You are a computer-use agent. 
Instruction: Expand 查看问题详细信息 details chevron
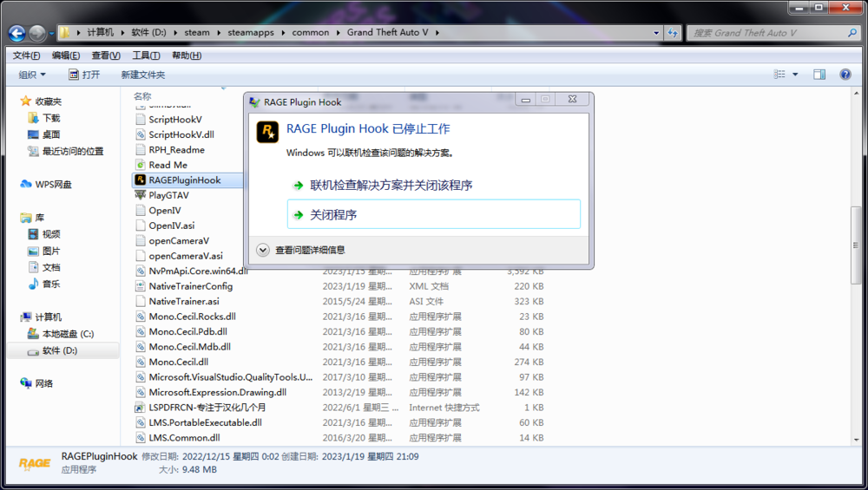coord(263,250)
